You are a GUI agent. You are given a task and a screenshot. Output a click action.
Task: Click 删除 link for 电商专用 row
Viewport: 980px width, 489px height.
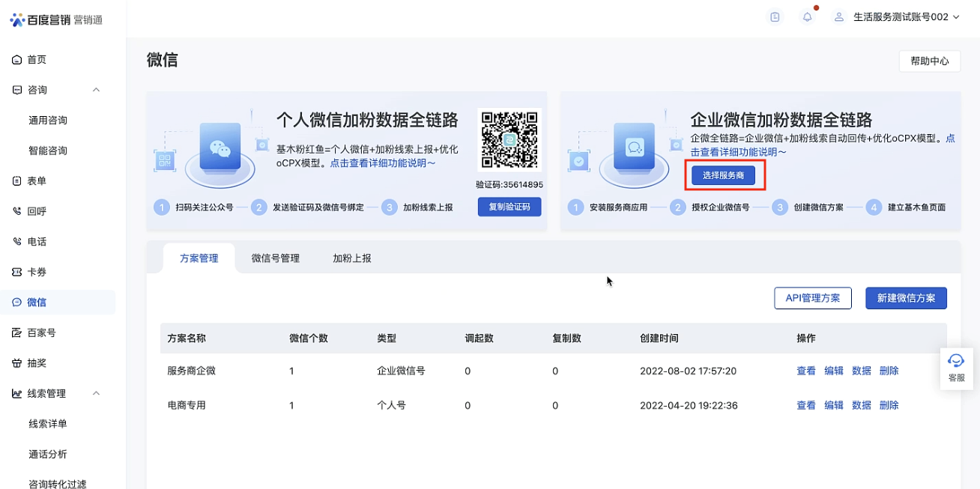[889, 405]
